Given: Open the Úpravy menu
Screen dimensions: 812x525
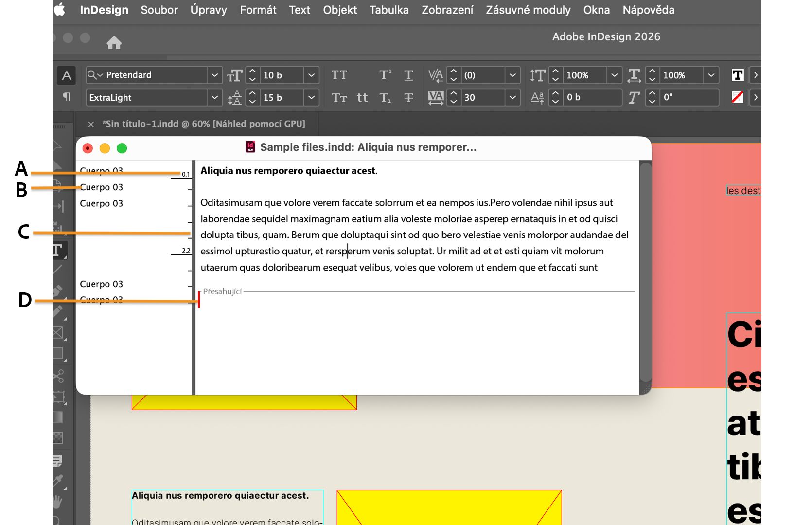Looking at the screenshot, I should tap(209, 10).
